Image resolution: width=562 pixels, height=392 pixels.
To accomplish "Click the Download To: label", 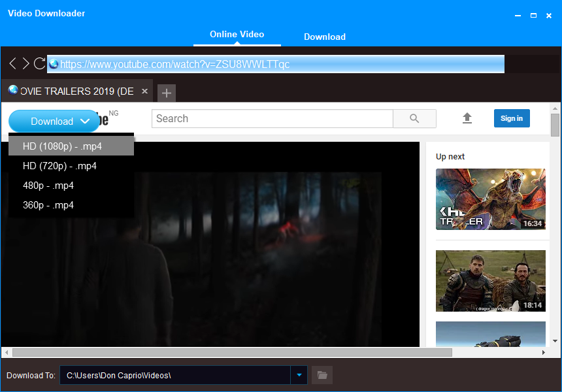I will (x=31, y=376).
